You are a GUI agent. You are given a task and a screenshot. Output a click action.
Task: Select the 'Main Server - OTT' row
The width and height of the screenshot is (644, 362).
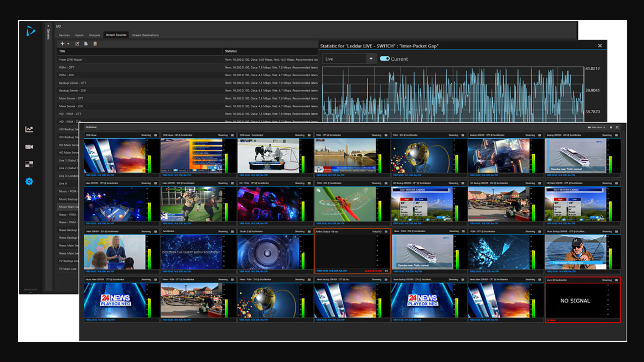[187, 98]
